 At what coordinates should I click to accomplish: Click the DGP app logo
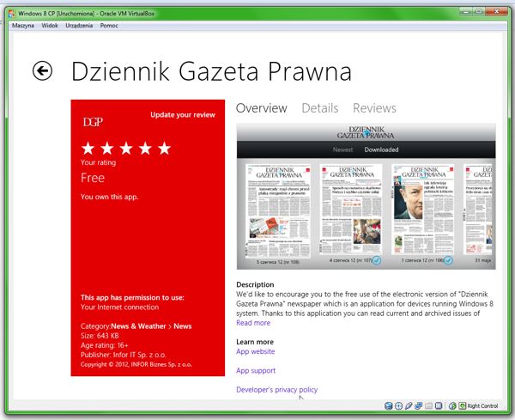click(93, 122)
